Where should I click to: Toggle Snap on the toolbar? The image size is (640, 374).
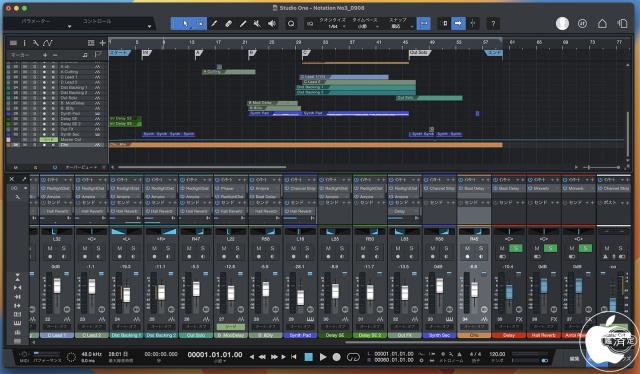[424, 24]
